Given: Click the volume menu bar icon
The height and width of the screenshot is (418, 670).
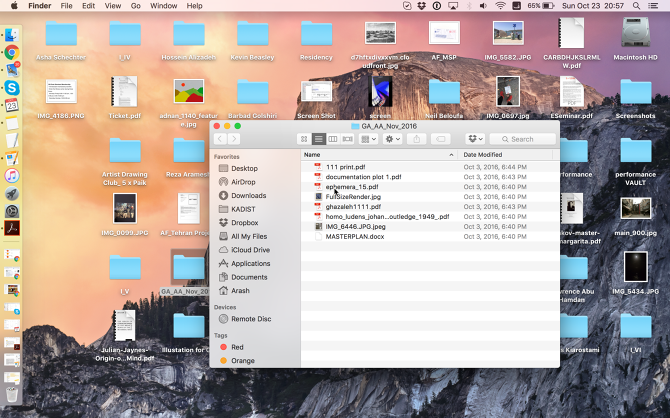Looking at the screenshot, I should coord(483,6).
